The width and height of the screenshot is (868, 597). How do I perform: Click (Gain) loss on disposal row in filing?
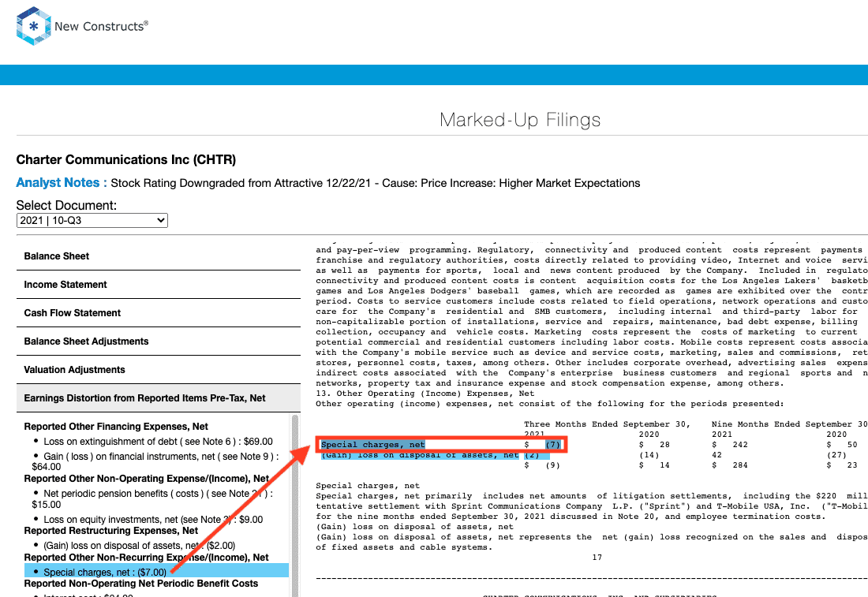[435, 455]
